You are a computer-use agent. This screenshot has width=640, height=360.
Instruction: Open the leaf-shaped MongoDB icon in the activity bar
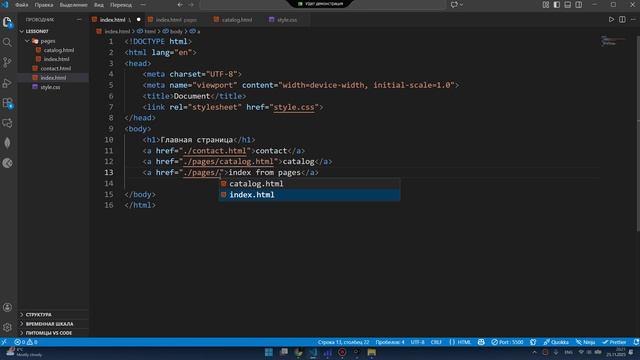point(7,143)
